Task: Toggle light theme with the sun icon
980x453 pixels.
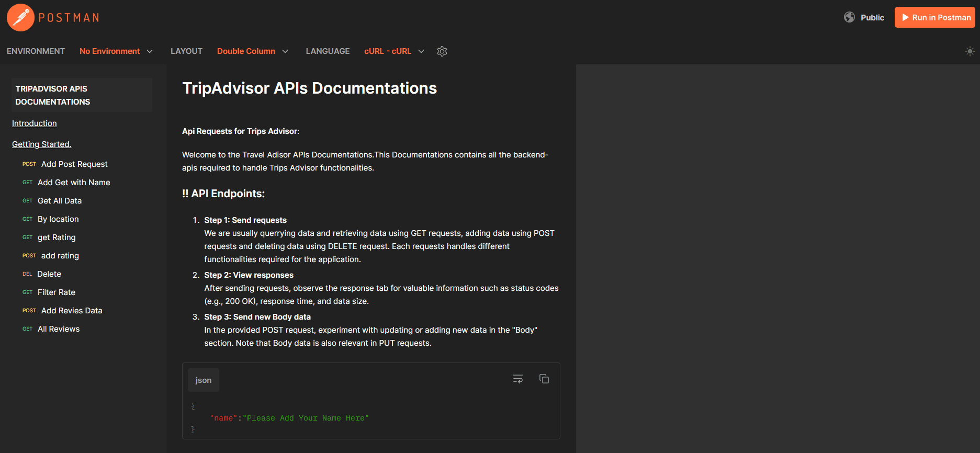Action: [x=970, y=51]
